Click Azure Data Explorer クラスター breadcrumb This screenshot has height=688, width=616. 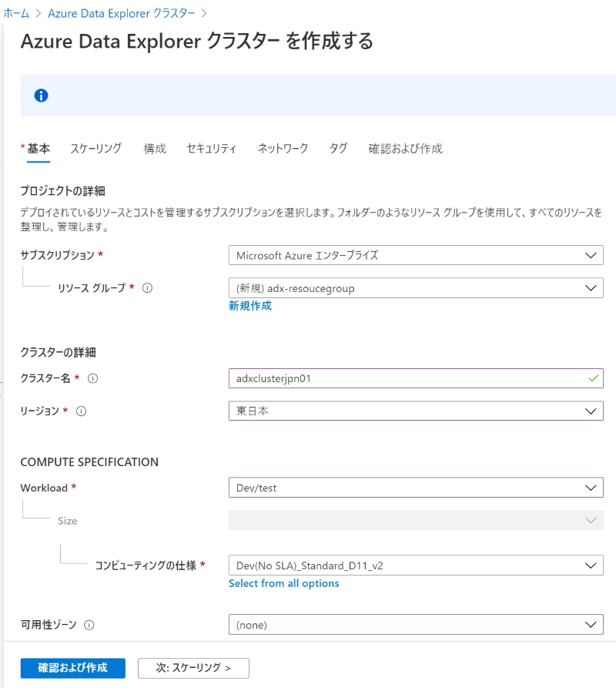[x=122, y=13]
